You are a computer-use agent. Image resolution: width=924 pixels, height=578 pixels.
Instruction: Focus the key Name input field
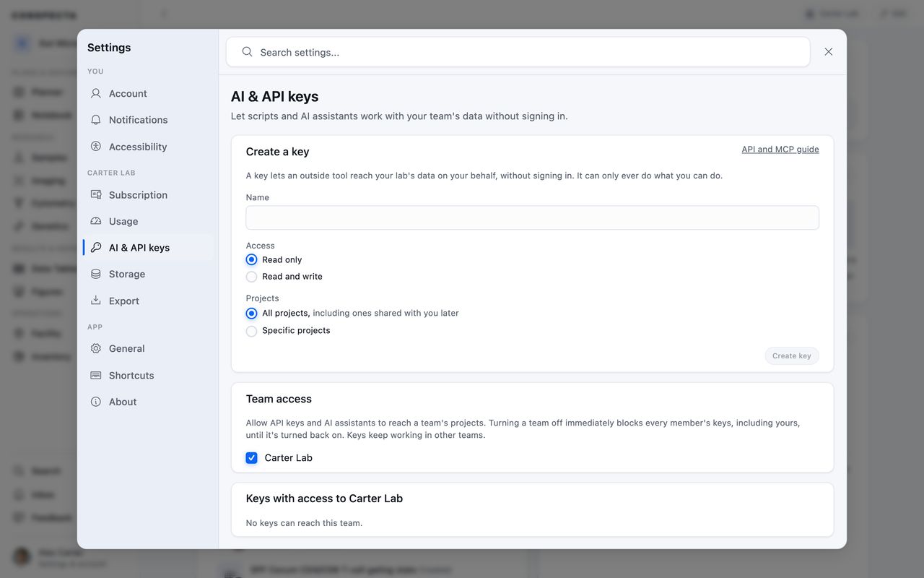click(x=532, y=217)
